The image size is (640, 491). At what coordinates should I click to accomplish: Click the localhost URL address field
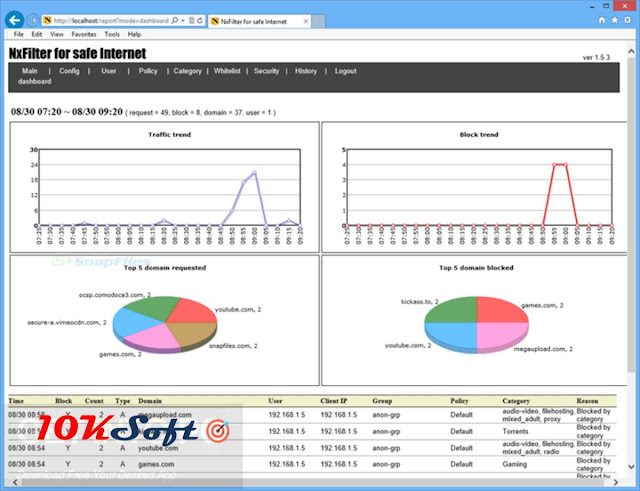pyautogui.click(x=110, y=20)
